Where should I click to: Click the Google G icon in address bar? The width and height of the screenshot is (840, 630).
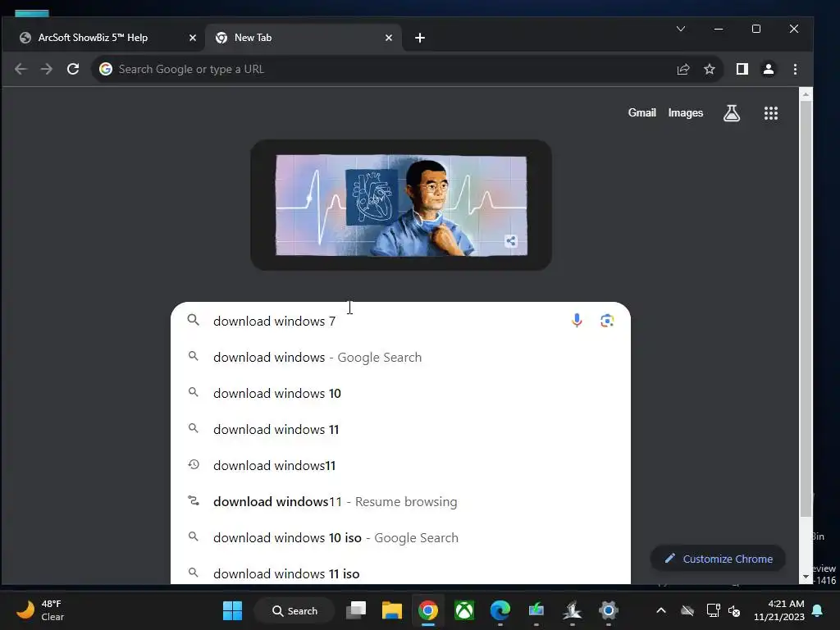(x=106, y=69)
